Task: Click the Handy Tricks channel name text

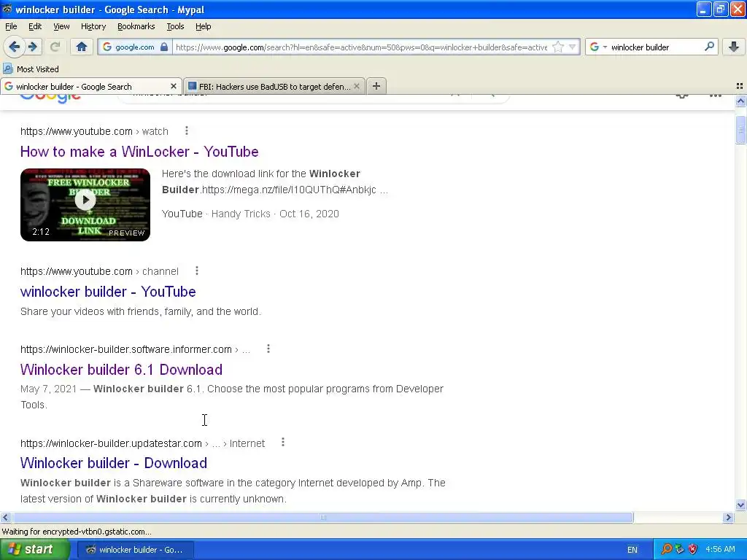Action: tap(241, 214)
